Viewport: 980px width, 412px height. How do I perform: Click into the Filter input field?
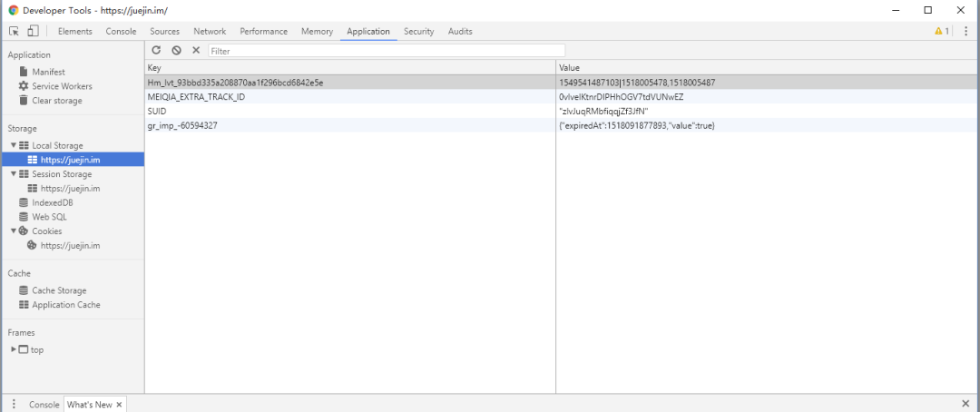coord(387,51)
